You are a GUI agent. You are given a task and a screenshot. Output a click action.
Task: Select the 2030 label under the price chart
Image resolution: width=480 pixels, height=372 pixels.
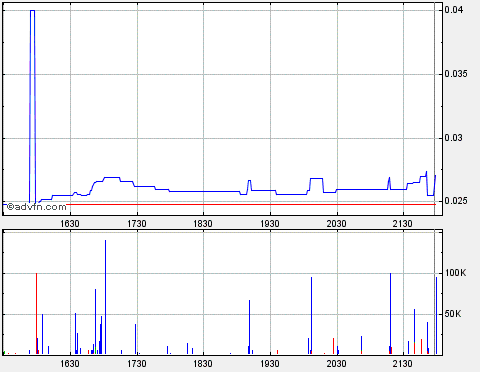pos(336,223)
